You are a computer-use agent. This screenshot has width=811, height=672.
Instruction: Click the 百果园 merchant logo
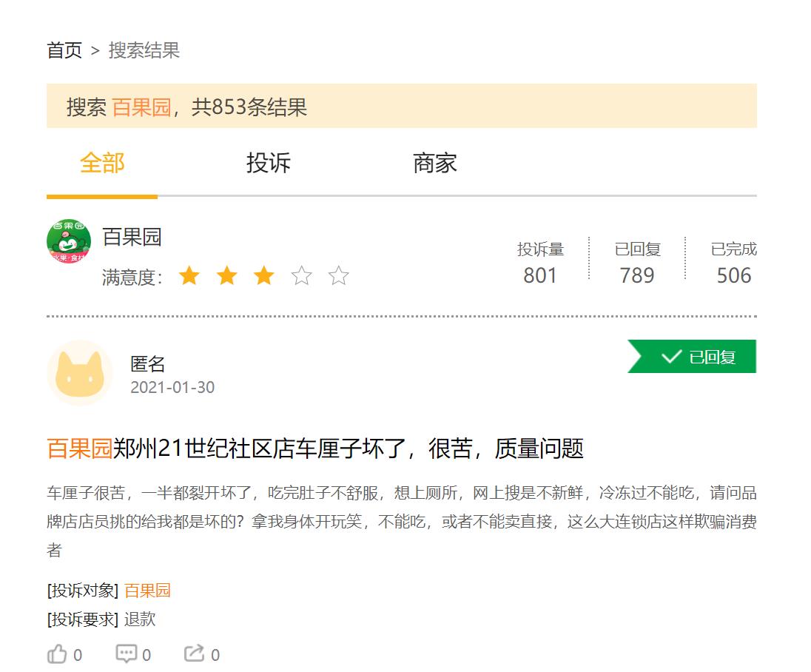click(69, 242)
